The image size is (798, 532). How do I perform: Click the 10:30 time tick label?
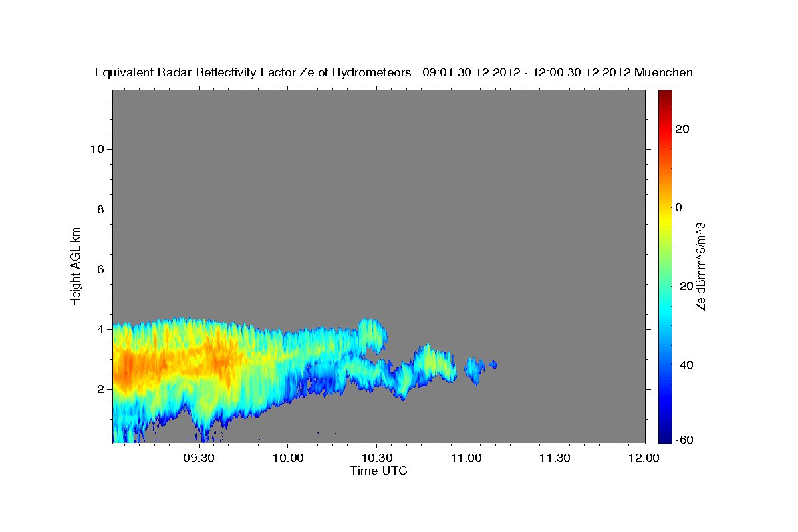tap(376, 458)
